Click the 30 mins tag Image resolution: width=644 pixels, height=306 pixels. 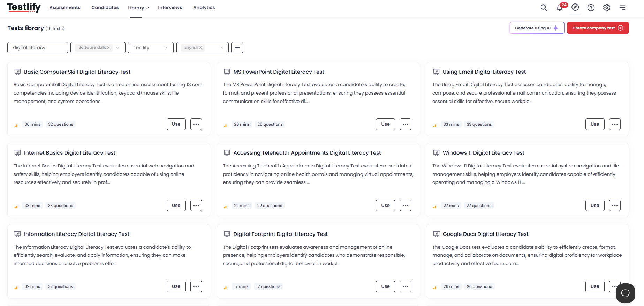coord(32,124)
